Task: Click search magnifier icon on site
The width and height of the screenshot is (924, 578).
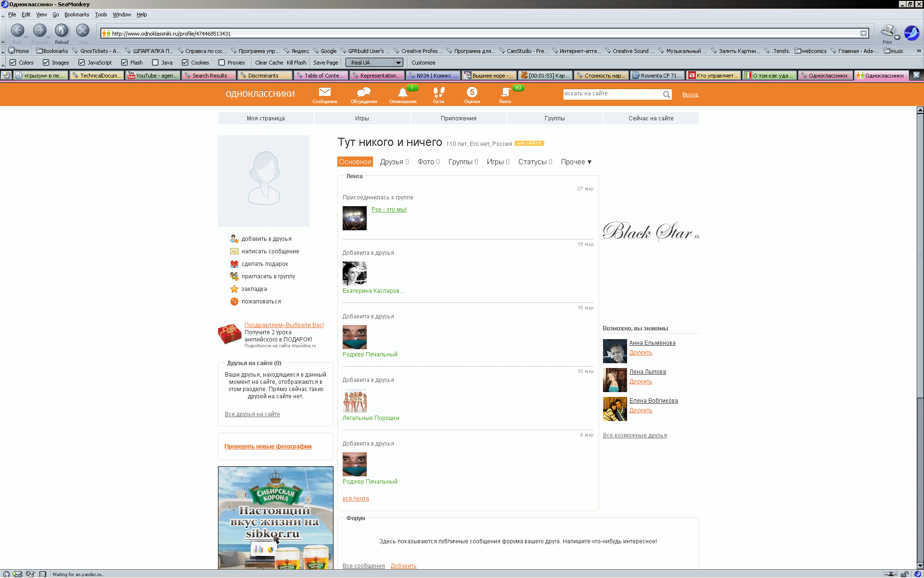Action: coord(666,94)
